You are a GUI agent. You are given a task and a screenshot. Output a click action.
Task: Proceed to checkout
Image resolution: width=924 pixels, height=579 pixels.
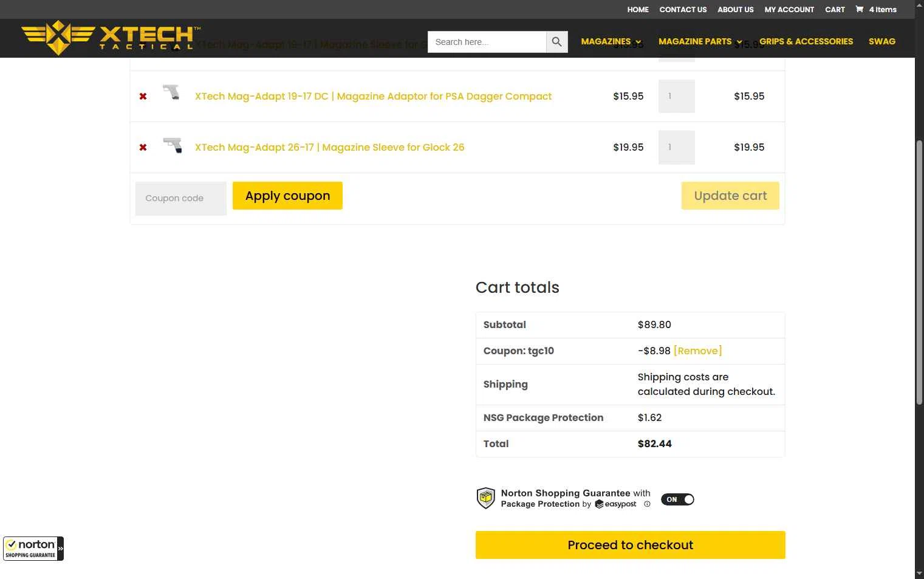click(x=630, y=545)
